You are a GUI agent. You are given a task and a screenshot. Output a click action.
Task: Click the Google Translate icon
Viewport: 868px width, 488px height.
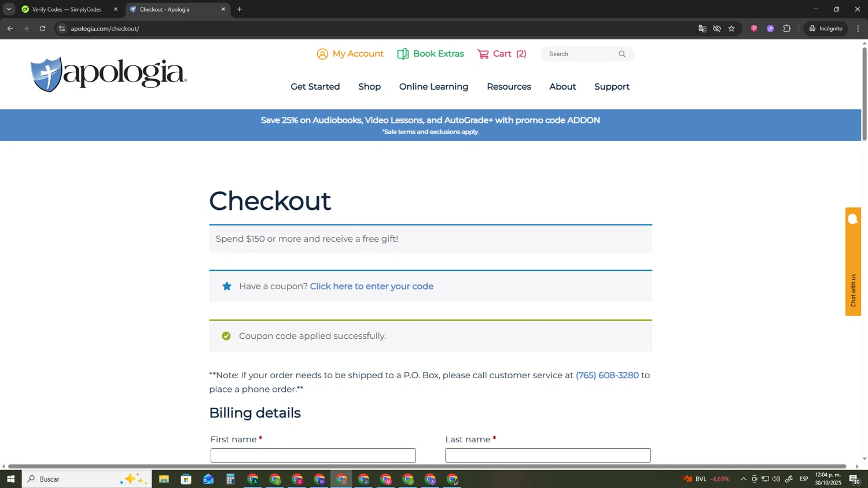click(x=702, y=28)
